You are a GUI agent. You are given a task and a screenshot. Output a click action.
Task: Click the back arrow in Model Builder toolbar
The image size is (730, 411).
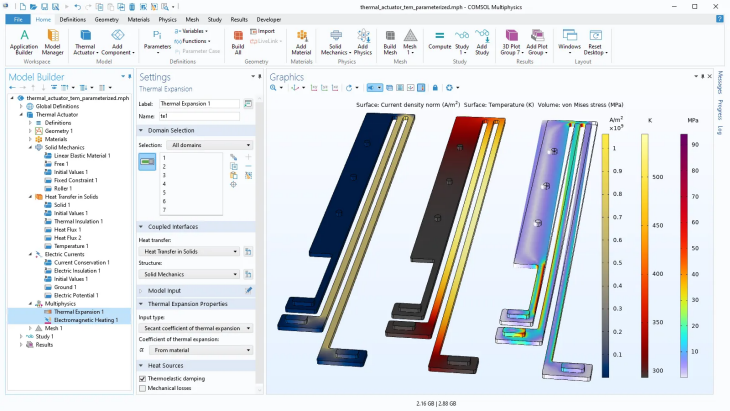click(13, 88)
